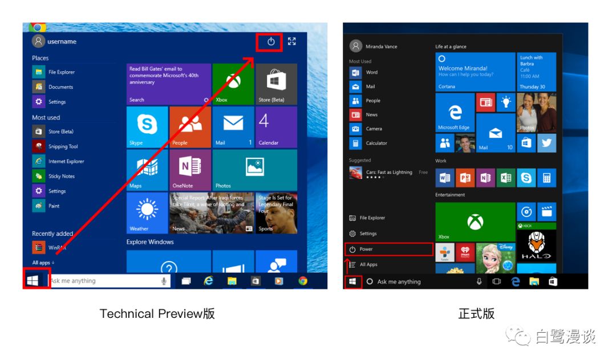The width and height of the screenshot is (616, 364).
Task: Open Chrome from Technical Preview taskbar
Action: click(302, 281)
